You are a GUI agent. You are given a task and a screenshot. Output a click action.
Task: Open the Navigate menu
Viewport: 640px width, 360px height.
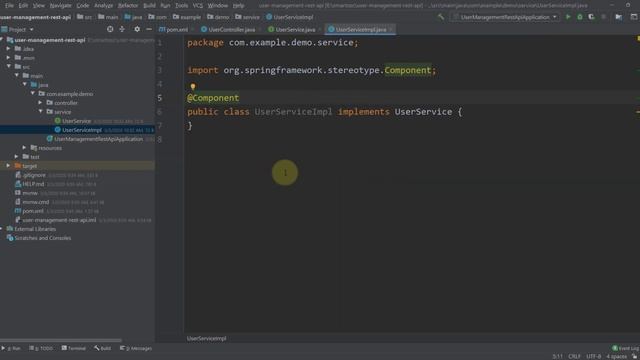60,6
